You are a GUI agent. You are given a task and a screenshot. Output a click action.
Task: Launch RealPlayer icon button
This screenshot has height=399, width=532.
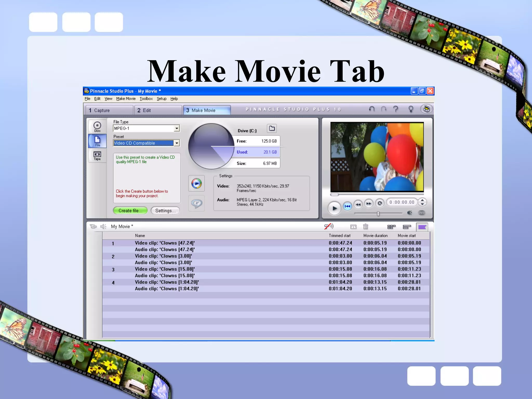point(196,203)
